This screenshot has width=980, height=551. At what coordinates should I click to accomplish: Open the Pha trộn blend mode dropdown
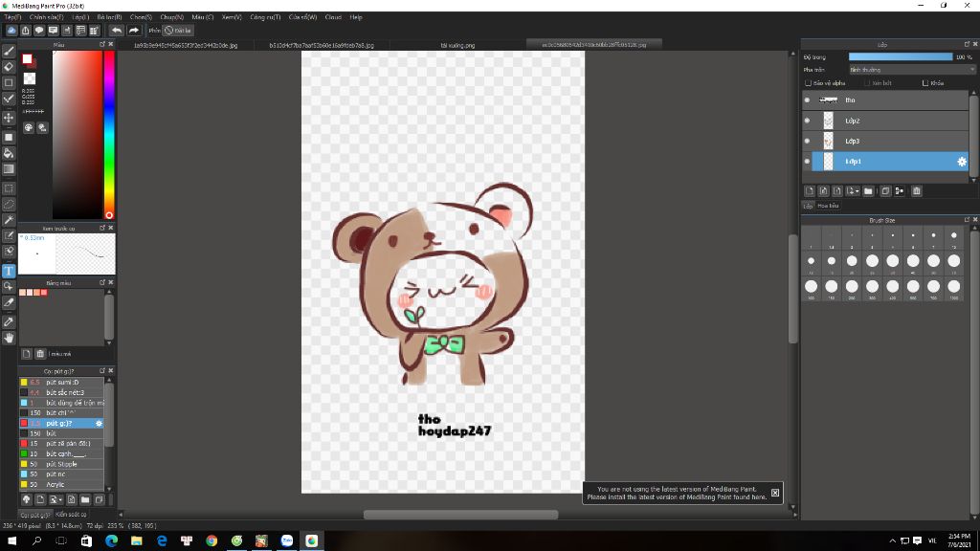911,70
